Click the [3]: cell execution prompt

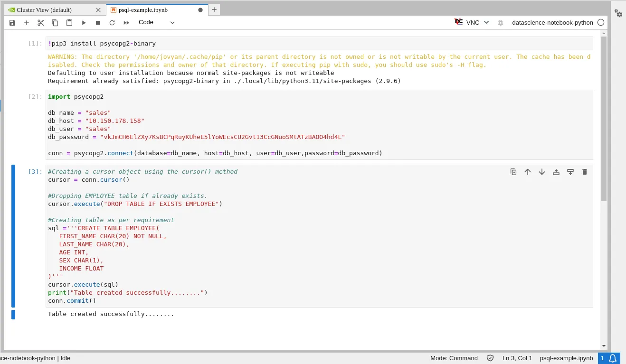pyautogui.click(x=35, y=172)
